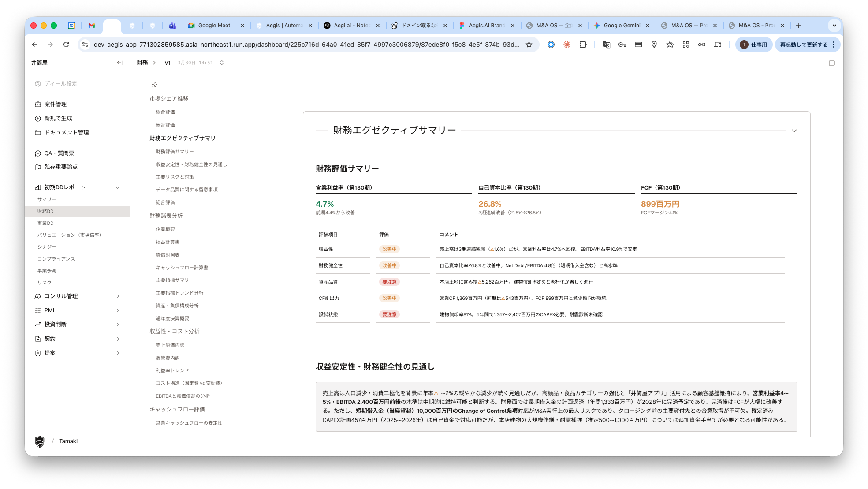
Task: Select 事業DD in the report list
Action: [45, 223]
